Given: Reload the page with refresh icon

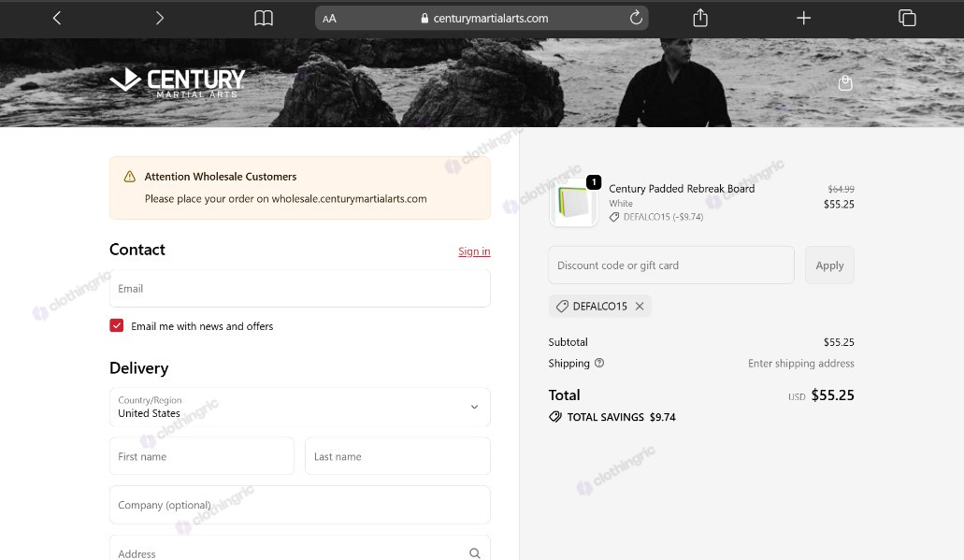Looking at the screenshot, I should coord(636,17).
